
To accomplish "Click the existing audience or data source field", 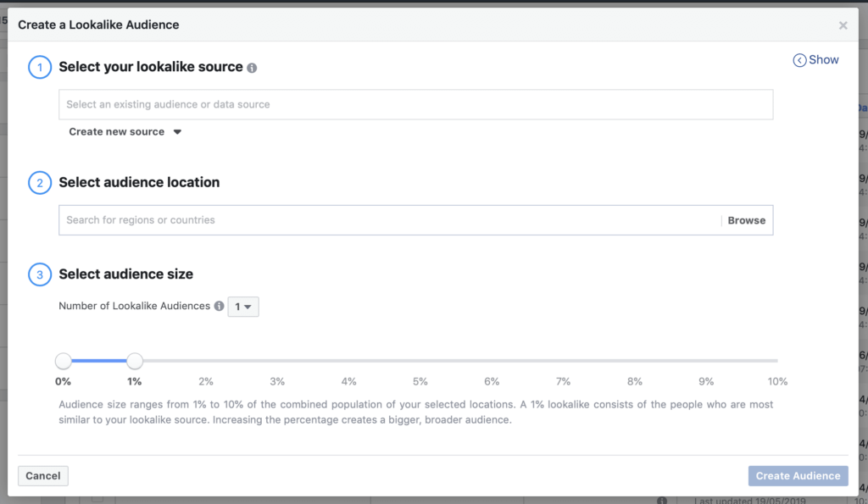I will [x=415, y=104].
